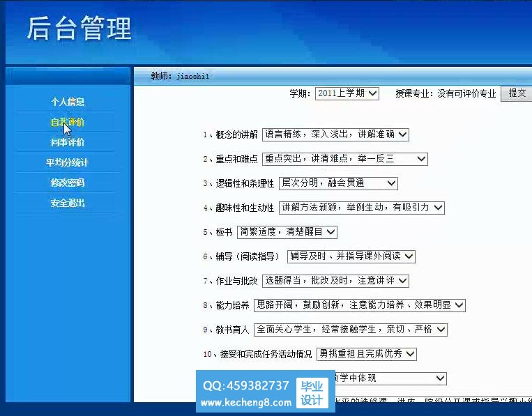The image size is (532, 416).
Task: Expand the 板书 dropdown
Action: click(287, 232)
